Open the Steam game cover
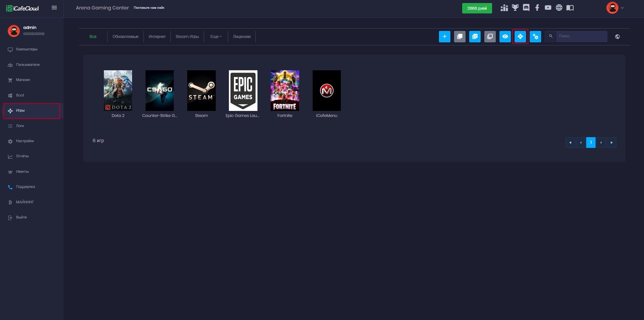The image size is (644, 320). (x=201, y=90)
